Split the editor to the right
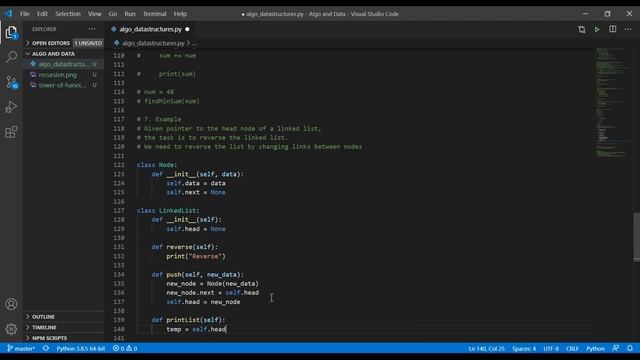The width and height of the screenshot is (640, 360). click(613, 29)
